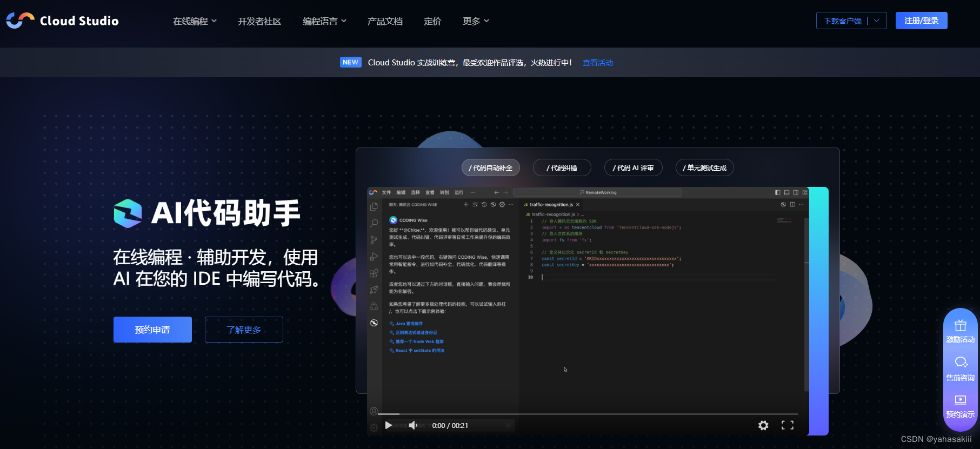980x449 pixels.
Task: Open the Run and Debug icon in IDE
Action: (x=374, y=257)
